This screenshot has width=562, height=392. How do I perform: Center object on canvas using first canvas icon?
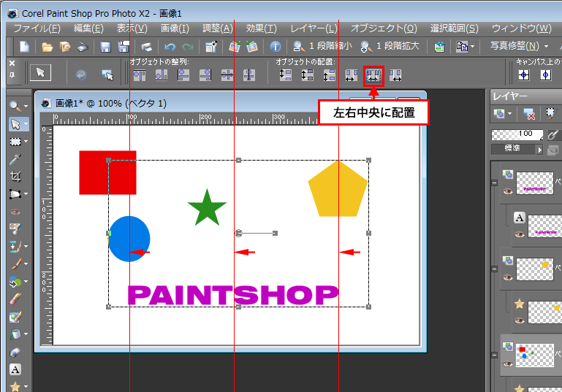coord(524,75)
